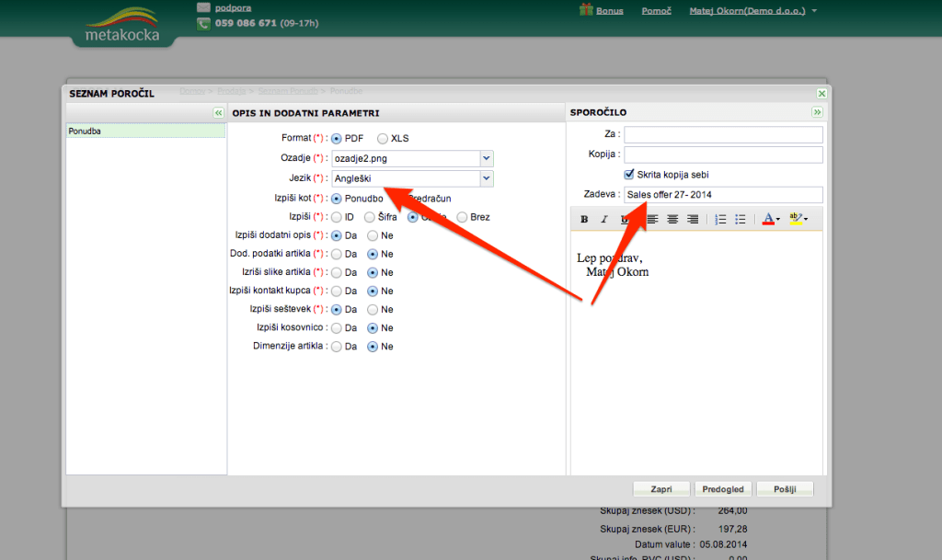942x560 pixels.
Task: Open Matej Okorn account link
Action: [x=747, y=11]
